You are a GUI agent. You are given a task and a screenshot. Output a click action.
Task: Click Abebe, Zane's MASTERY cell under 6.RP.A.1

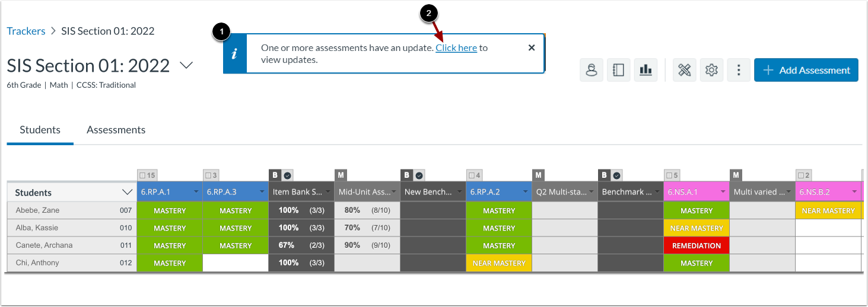[170, 210]
